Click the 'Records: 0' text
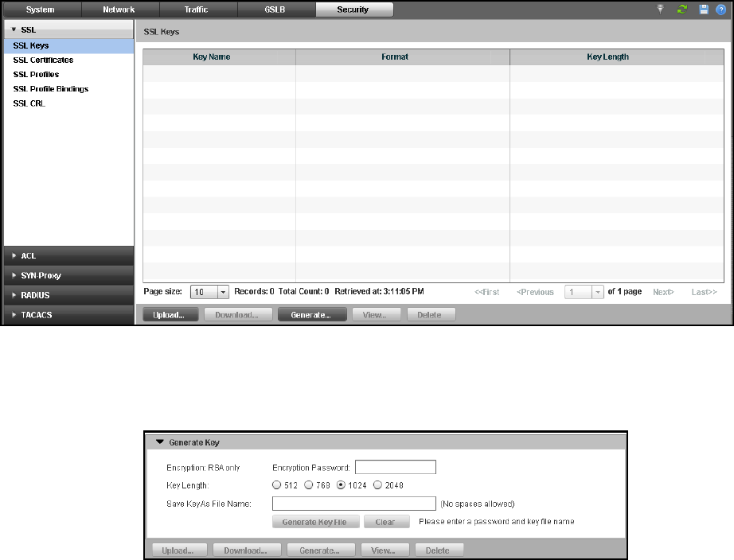The height and width of the screenshot is (560, 734). point(254,291)
